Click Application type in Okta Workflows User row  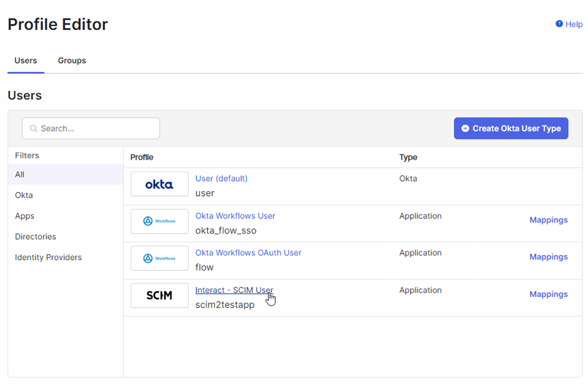420,216
